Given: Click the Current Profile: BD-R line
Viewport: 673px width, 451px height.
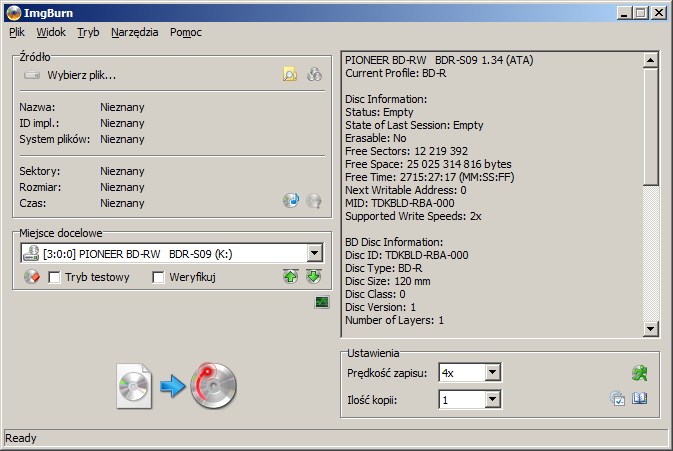Looking at the screenshot, I should tap(396, 73).
